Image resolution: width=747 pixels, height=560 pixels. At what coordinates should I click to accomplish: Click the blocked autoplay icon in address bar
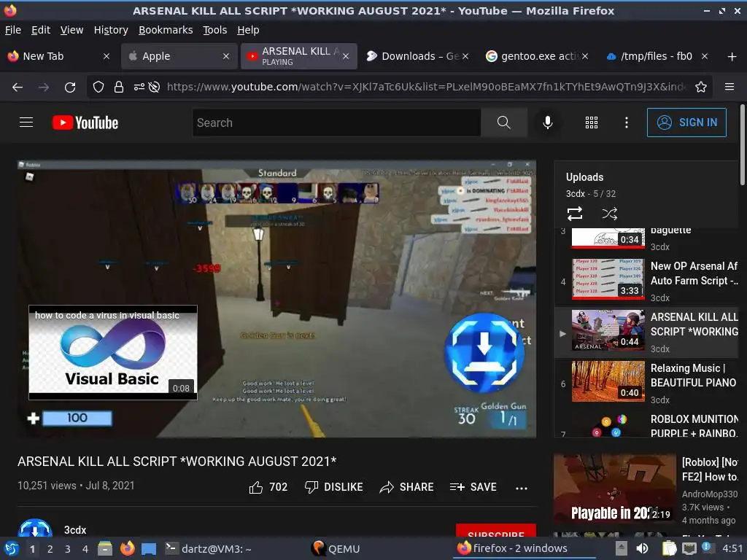[x=154, y=87]
